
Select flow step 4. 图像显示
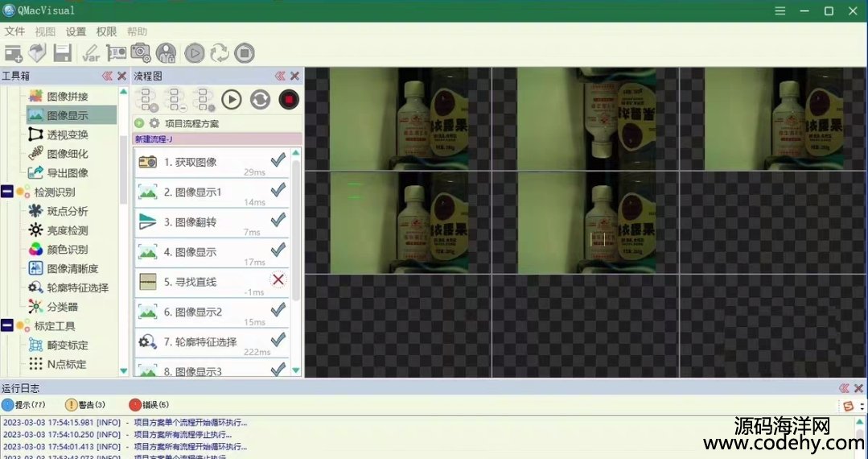tap(212, 252)
